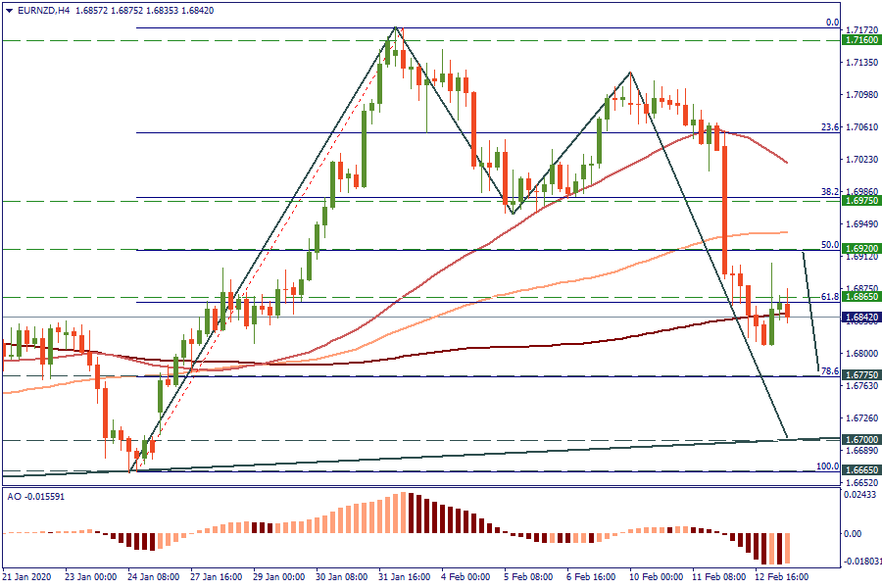The image size is (882, 588).
Task: Pick the green 1.68650 price tag
Action: coord(861,296)
